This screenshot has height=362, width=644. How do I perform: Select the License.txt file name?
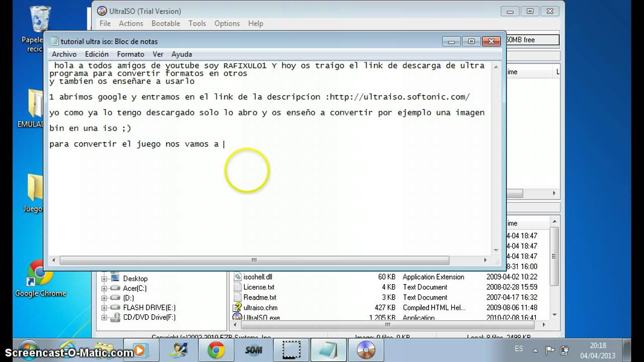click(259, 287)
